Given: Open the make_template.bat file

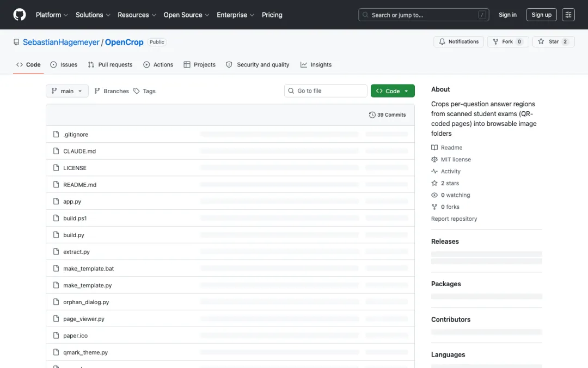Looking at the screenshot, I should click(89, 268).
